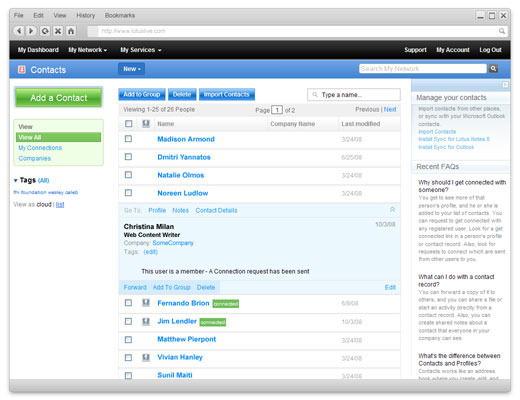Collapse the Tags section triangle

(x=15, y=180)
